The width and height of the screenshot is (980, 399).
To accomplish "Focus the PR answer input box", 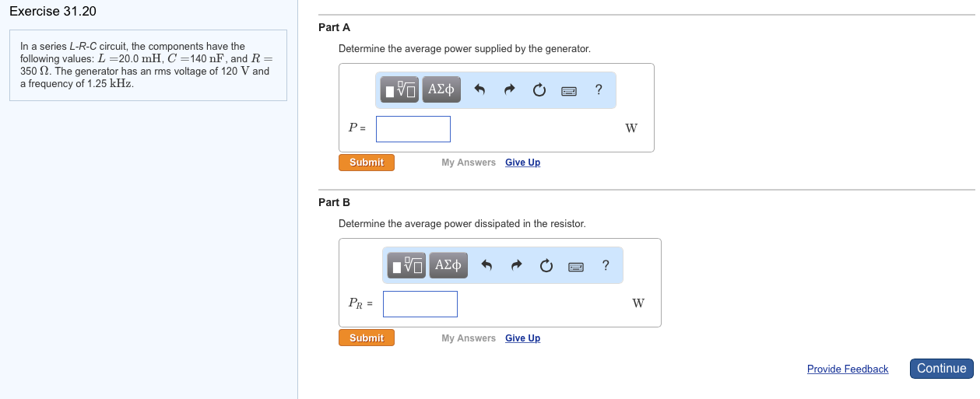I will (x=420, y=304).
